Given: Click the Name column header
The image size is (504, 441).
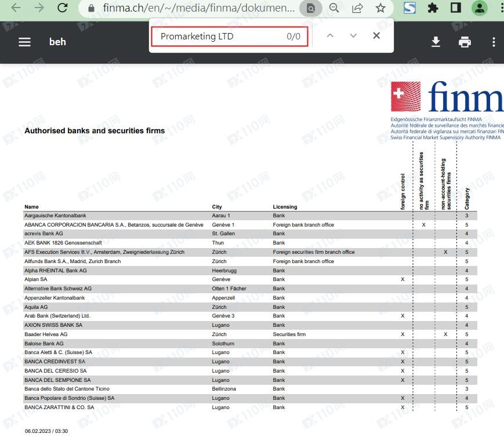Looking at the screenshot, I should pyautogui.click(x=31, y=207).
